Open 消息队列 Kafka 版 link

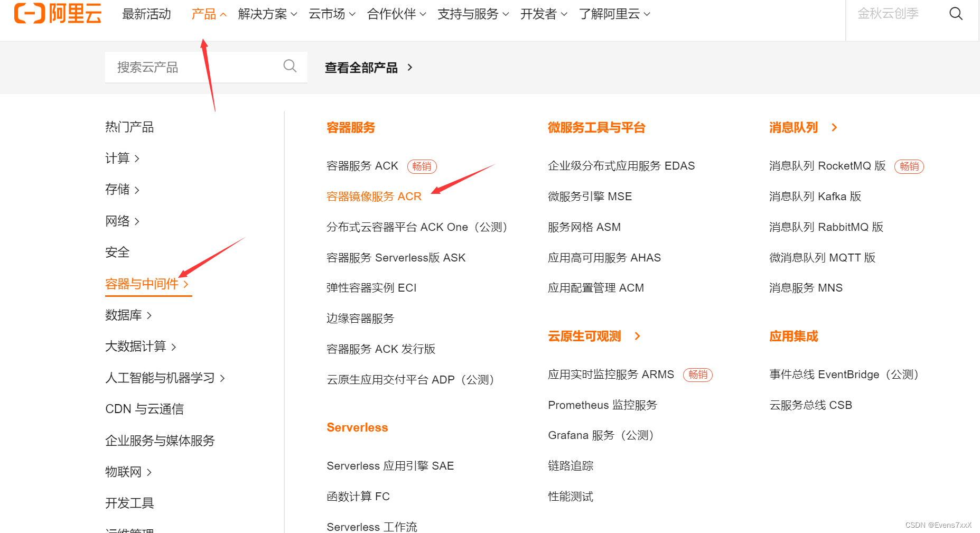[x=815, y=197]
